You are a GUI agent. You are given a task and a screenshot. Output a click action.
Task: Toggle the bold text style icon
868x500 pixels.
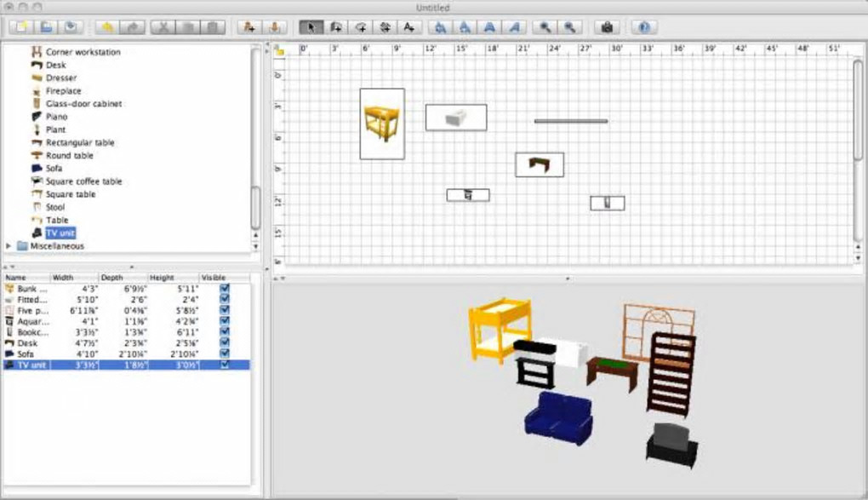coord(489,27)
